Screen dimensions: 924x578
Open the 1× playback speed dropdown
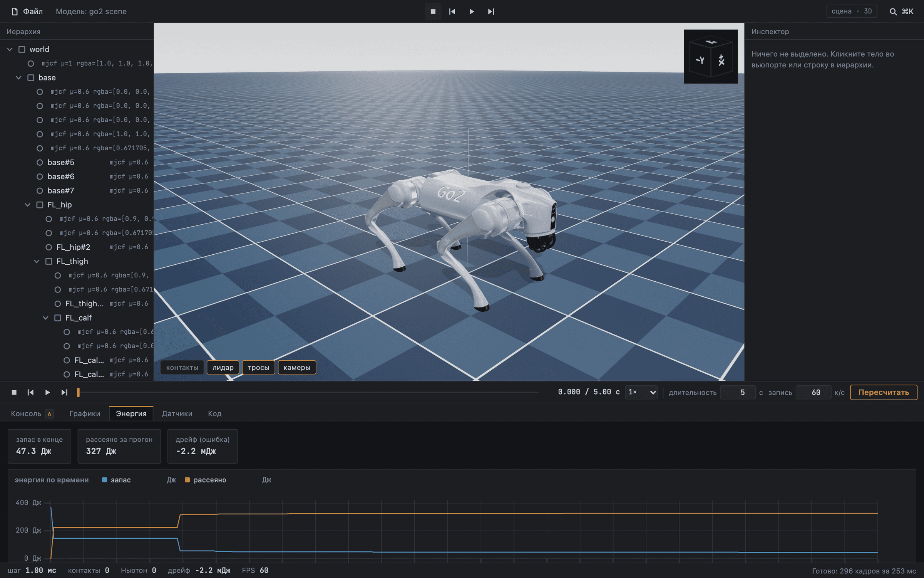coord(641,392)
